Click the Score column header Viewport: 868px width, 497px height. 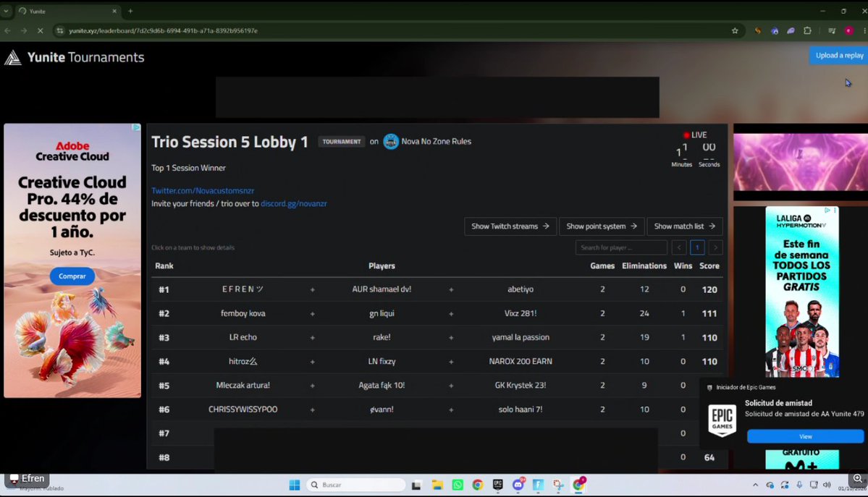[709, 266]
